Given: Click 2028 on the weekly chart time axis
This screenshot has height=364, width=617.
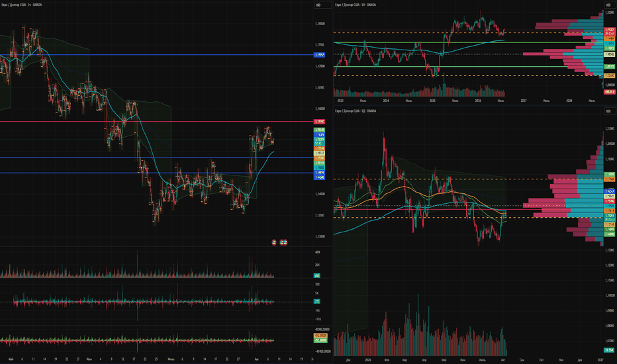Looking at the screenshot, I should pyautogui.click(x=569, y=101).
